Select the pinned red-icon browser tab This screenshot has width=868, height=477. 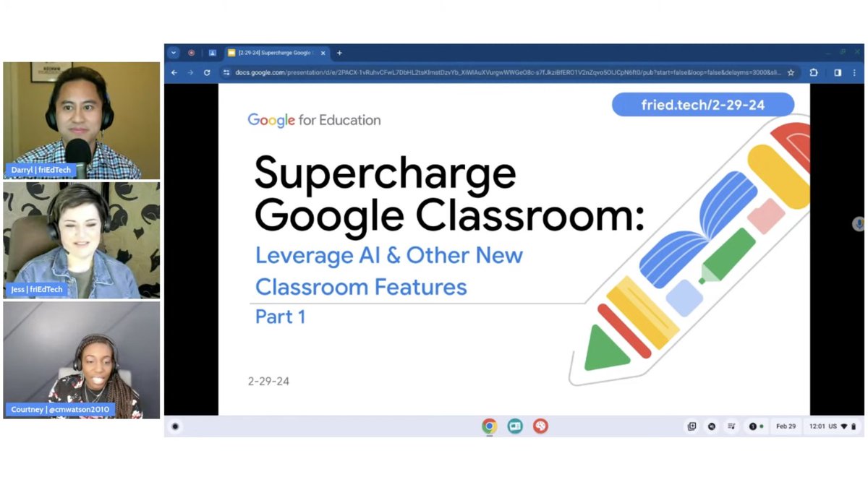pyautogui.click(x=191, y=53)
